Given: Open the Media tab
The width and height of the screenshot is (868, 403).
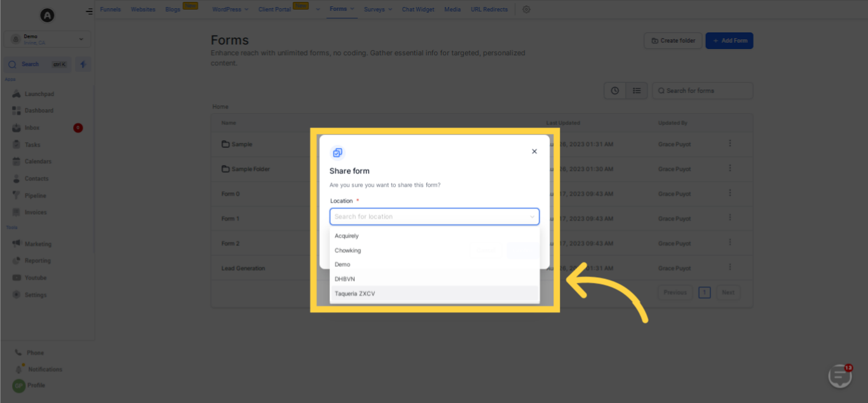Looking at the screenshot, I should click(x=452, y=10).
